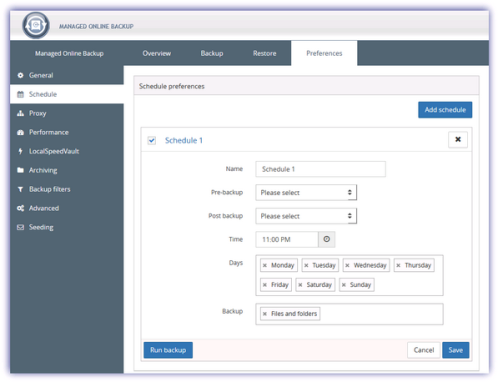Open Advanced preferences in sidebar
Image resolution: width=498 pixels, height=382 pixels.
[67, 208]
